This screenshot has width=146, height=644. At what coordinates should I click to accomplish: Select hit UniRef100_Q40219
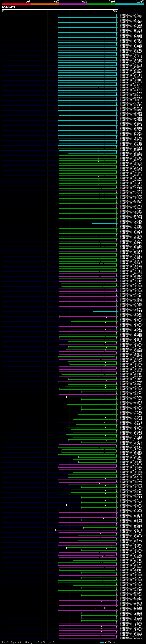click(x=131, y=15)
